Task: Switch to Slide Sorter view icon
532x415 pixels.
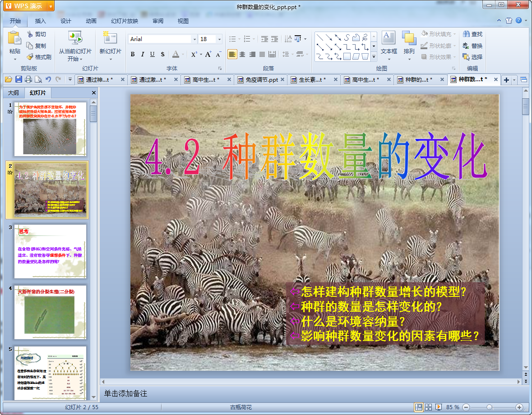Action: pos(428,407)
